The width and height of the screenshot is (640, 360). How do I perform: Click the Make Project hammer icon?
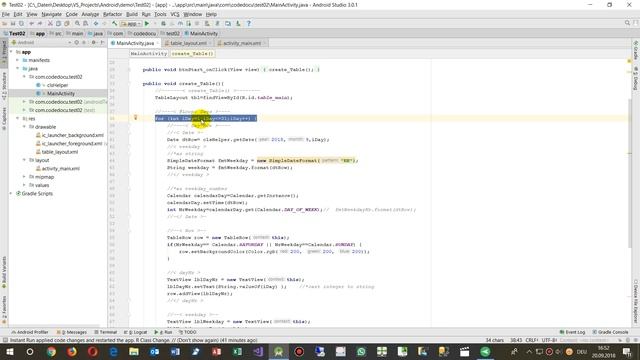coord(115,23)
